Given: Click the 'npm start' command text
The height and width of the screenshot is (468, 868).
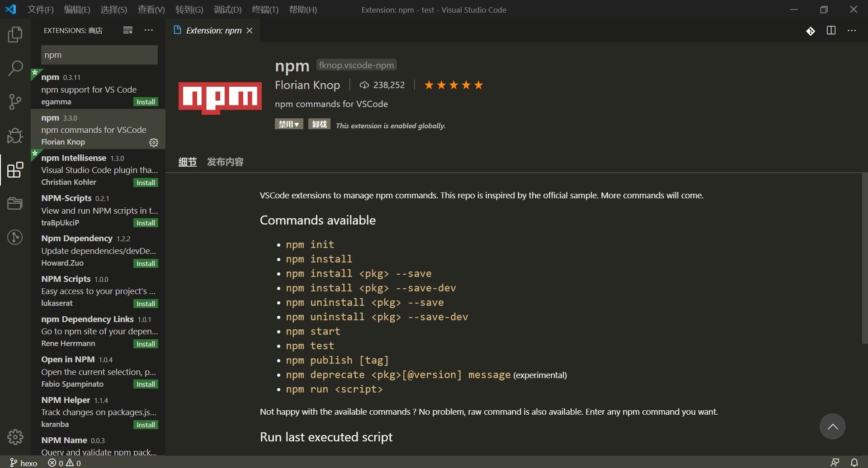Looking at the screenshot, I should click(x=313, y=331).
